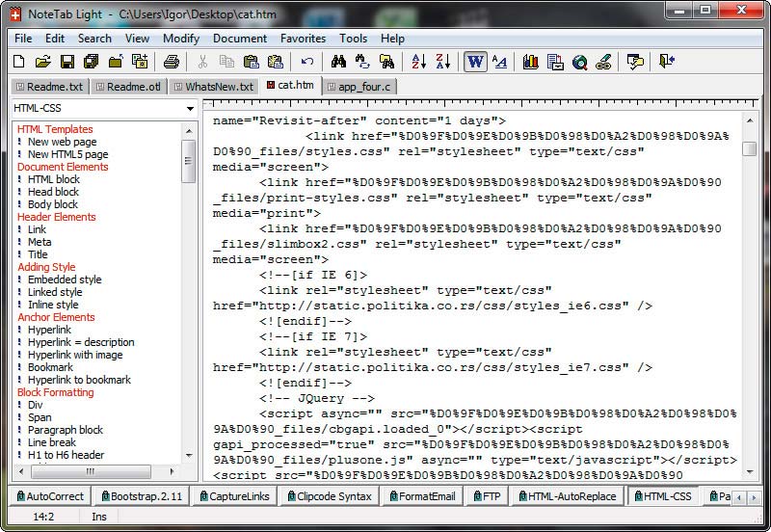Screen dimensions: 771x532
Task: Click the 'New web page' clip
Action: 62,142
